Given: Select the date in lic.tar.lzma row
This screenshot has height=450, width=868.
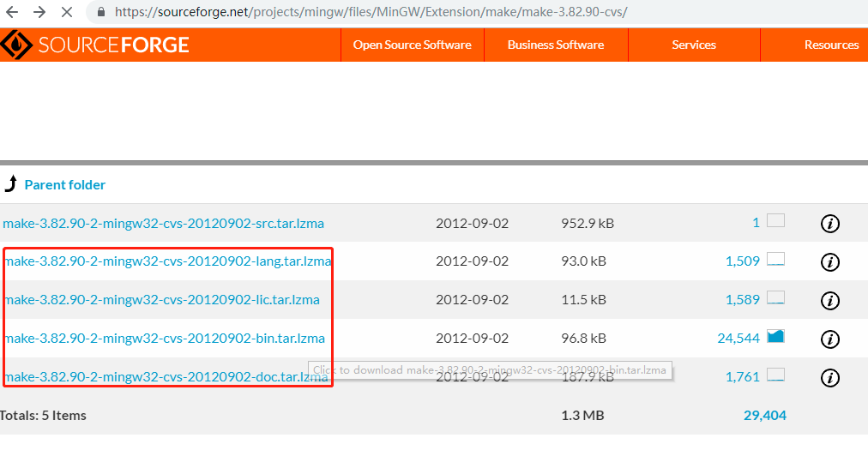Looking at the screenshot, I should (x=472, y=299).
